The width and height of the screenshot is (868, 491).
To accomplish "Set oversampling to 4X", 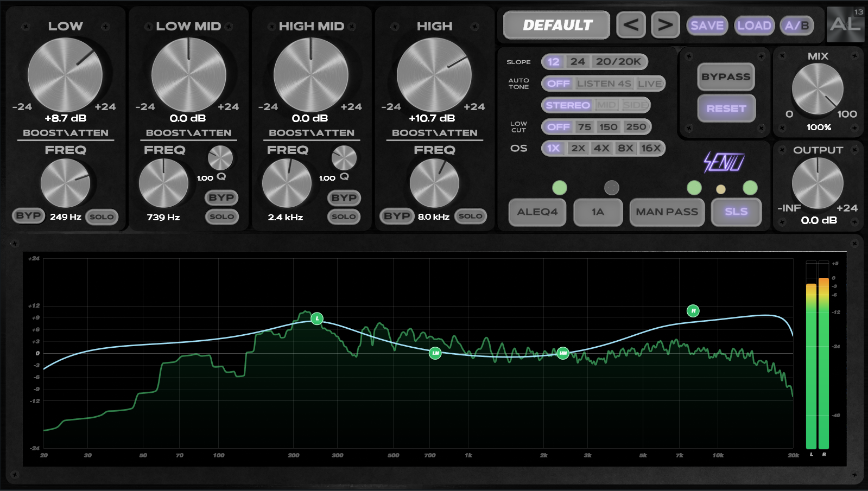I will 601,148.
